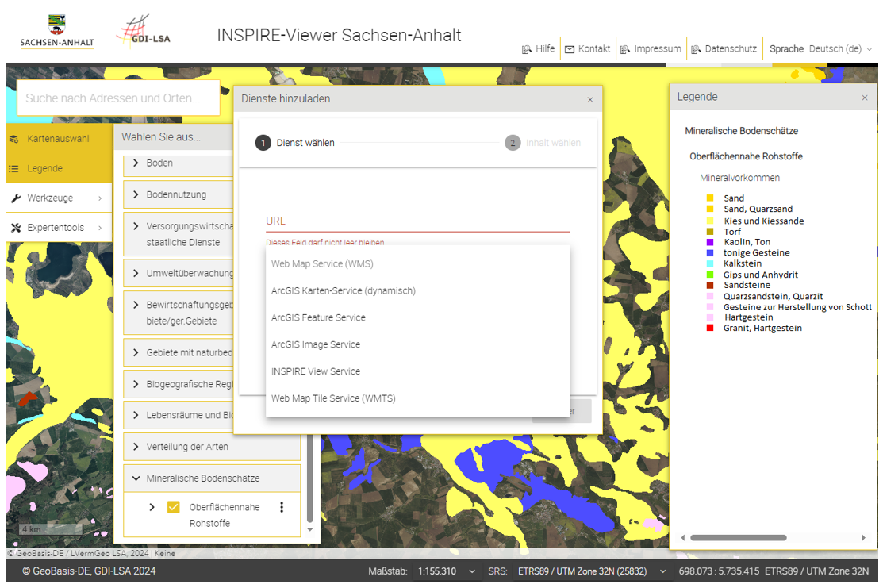Open the Maßstab scale dropdown
The width and height of the screenshot is (883, 588).
click(x=473, y=571)
